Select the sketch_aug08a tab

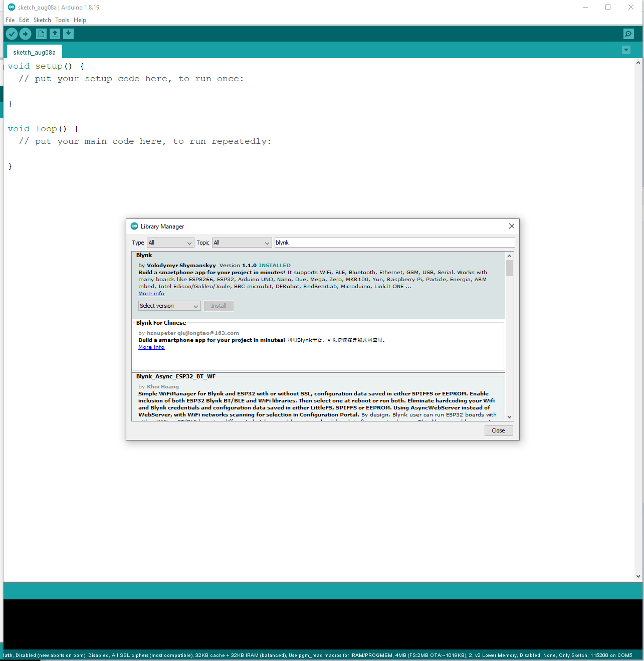click(34, 52)
